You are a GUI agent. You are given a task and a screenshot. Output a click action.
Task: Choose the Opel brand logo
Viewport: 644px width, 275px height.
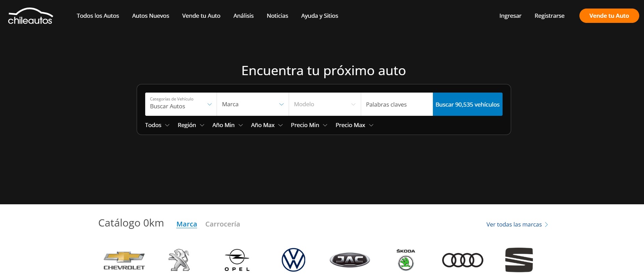(x=237, y=260)
